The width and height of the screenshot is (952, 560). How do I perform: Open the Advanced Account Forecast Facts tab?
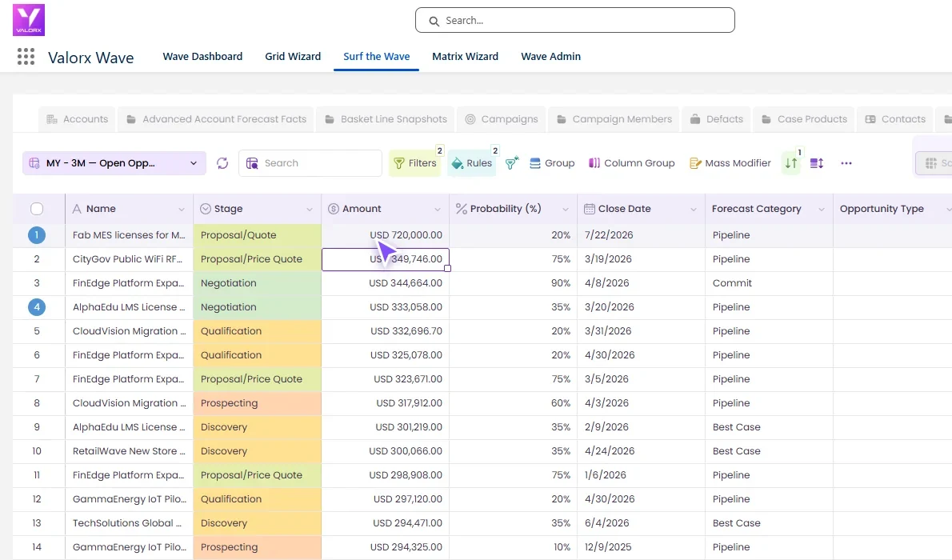216,119
